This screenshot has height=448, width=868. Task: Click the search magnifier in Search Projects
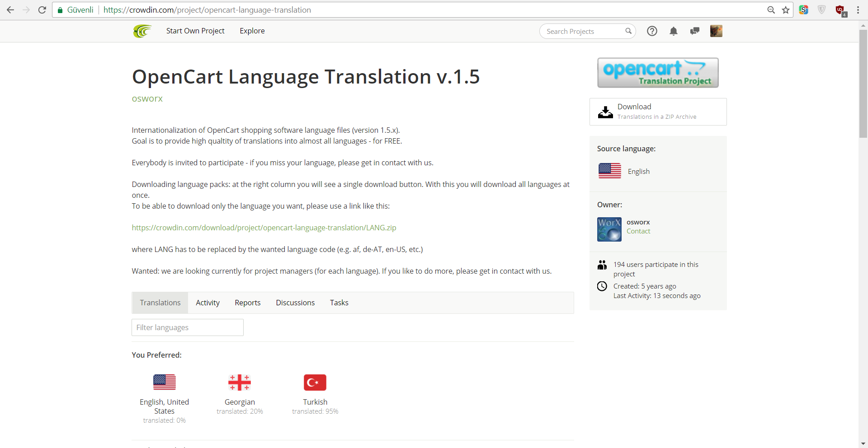[628, 31]
